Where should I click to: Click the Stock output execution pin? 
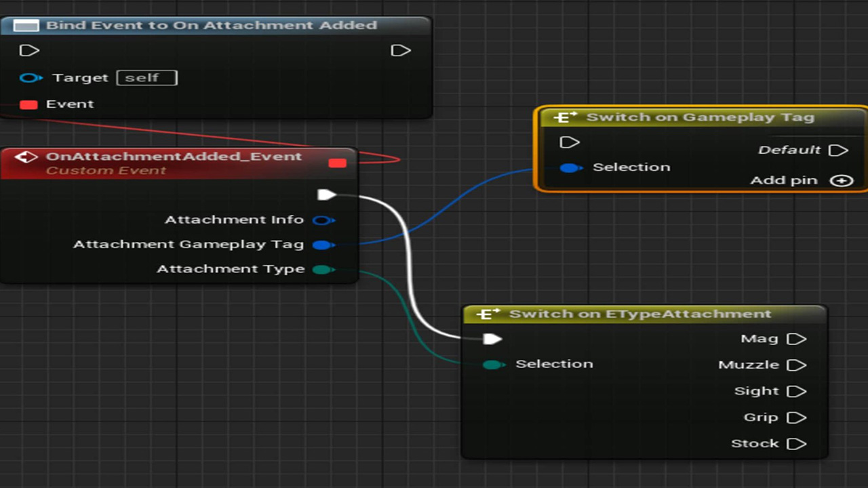796,444
